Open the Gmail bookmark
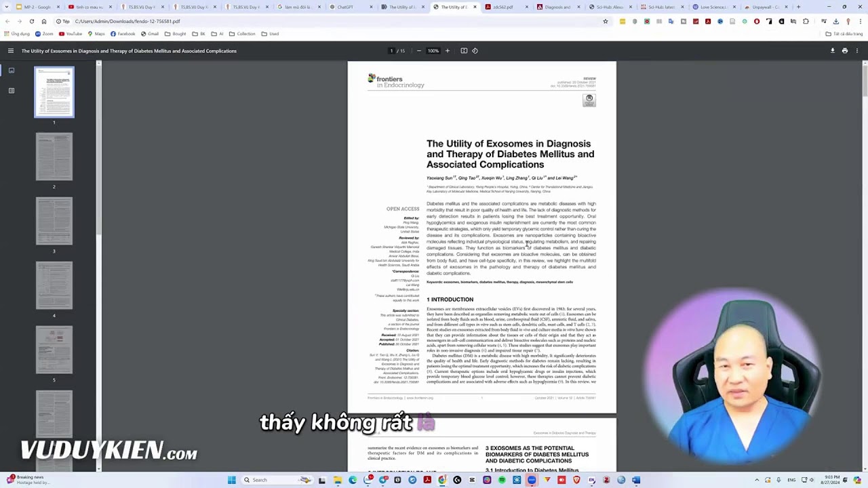 point(150,34)
